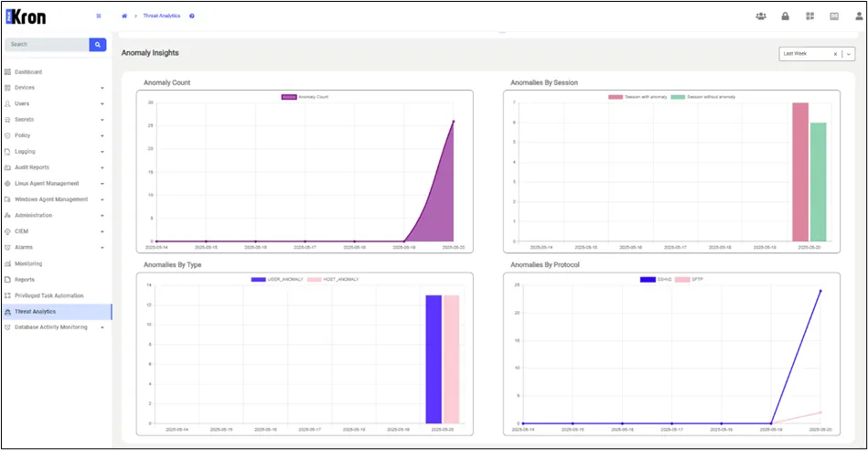Toggle Session with anomaly legend item
868x450 pixels.
(638, 97)
